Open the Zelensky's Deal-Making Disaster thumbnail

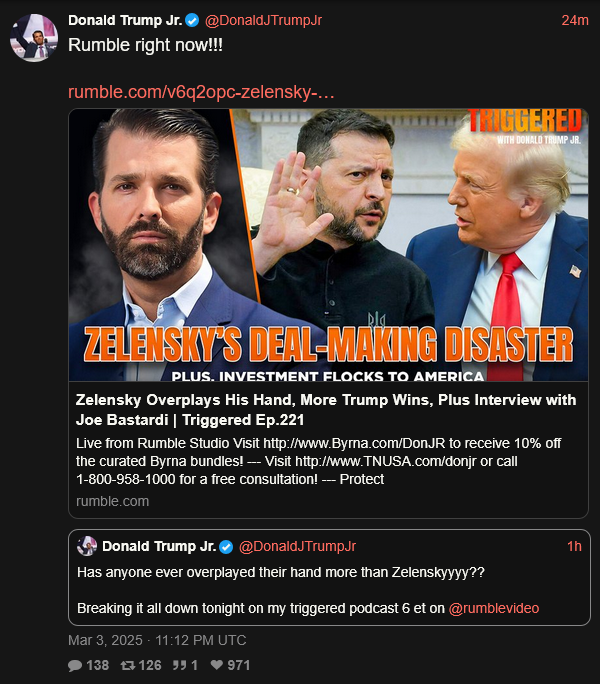328,245
